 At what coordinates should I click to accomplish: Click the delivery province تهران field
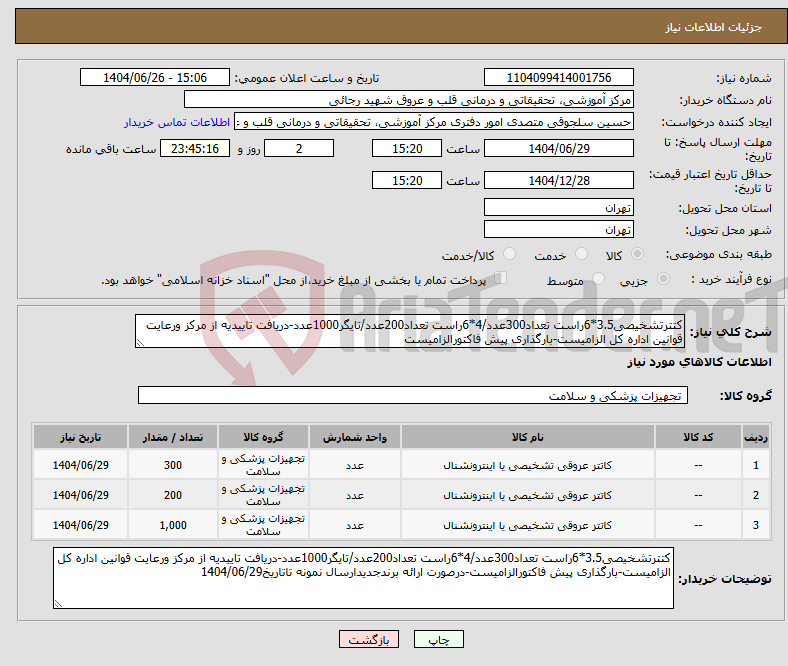click(x=559, y=207)
